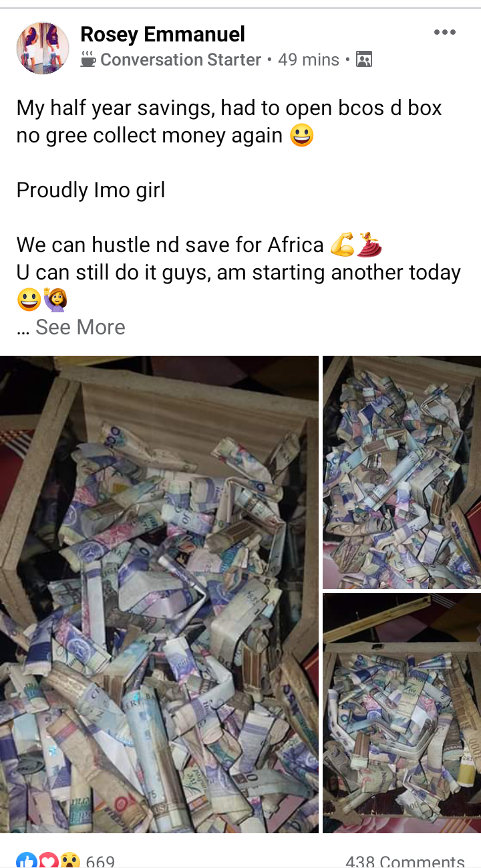Open the bottom right money photo
481x868 pixels.
coord(402,713)
